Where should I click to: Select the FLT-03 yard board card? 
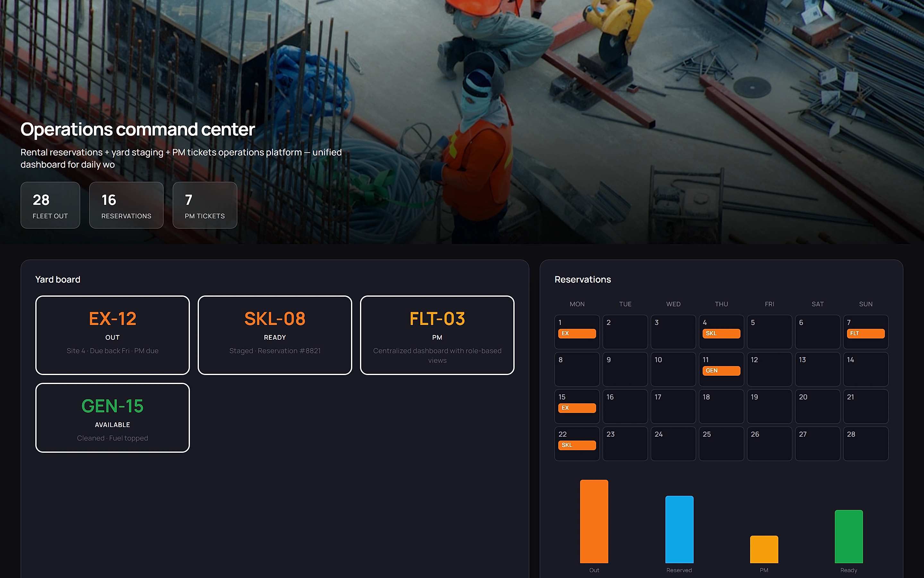click(x=437, y=335)
